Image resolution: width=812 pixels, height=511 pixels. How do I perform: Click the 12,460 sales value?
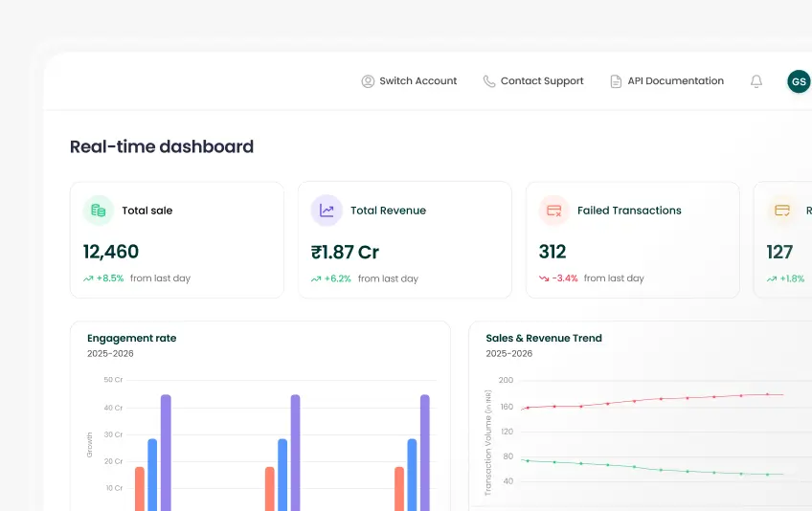[111, 252]
